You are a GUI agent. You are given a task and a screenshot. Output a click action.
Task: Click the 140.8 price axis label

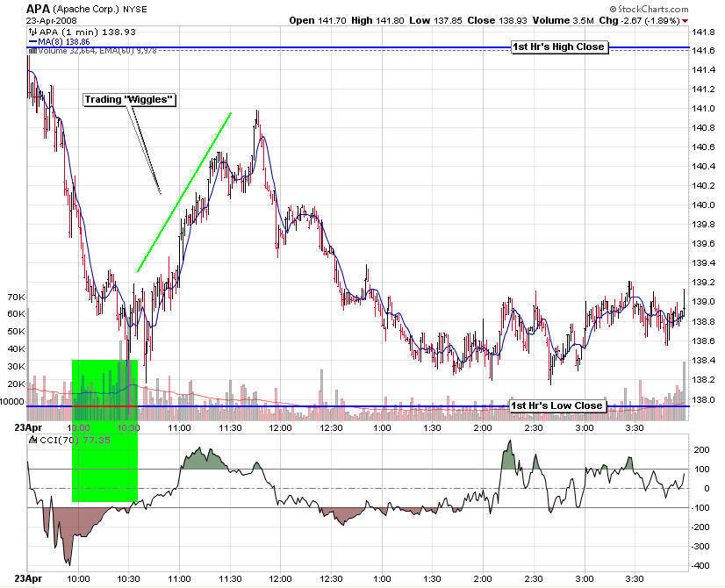703,128
